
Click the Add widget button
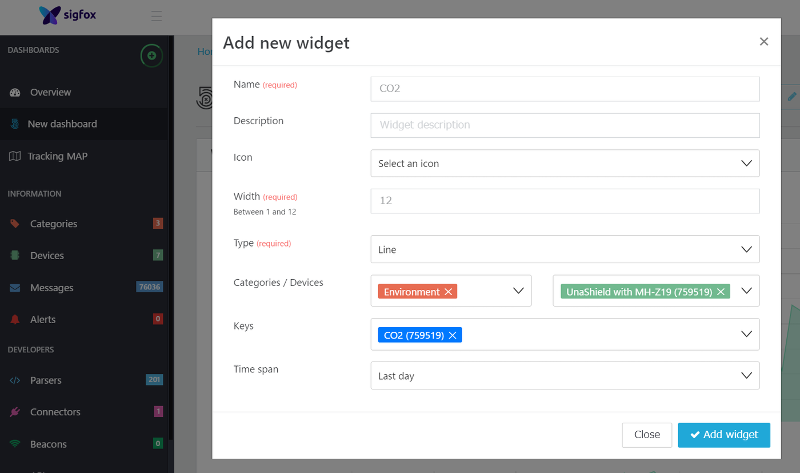point(724,435)
